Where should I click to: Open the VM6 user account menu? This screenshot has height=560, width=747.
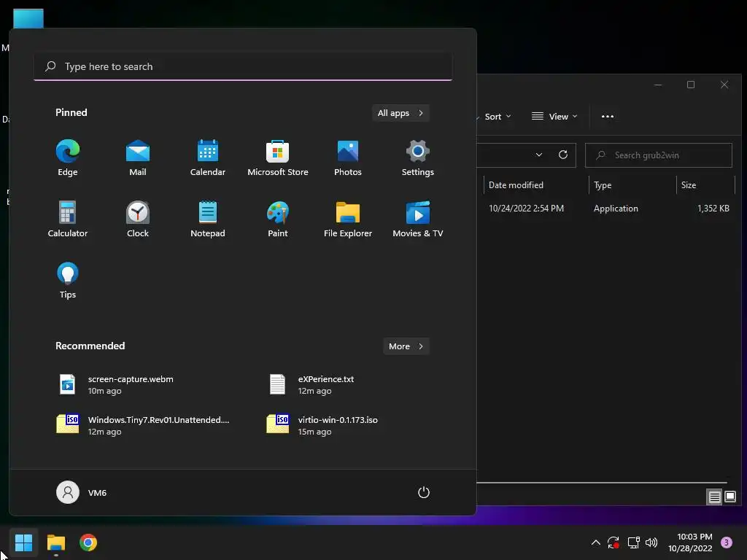coord(82,492)
